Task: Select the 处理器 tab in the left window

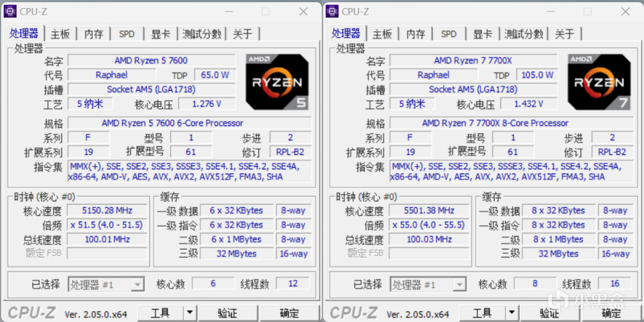Action: (x=23, y=33)
